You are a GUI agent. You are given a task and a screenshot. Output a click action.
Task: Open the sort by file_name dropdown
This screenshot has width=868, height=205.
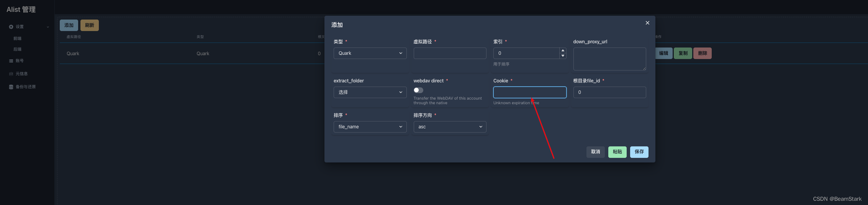[x=370, y=127]
